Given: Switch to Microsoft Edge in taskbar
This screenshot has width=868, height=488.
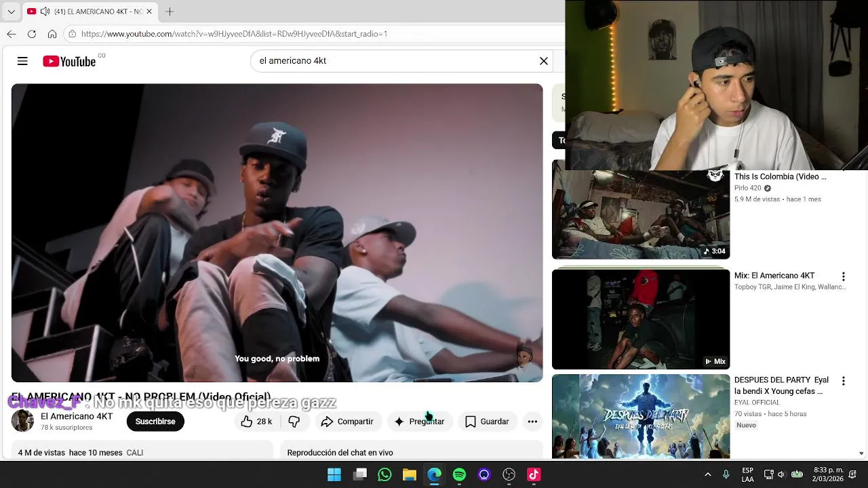Looking at the screenshot, I should click(x=434, y=474).
